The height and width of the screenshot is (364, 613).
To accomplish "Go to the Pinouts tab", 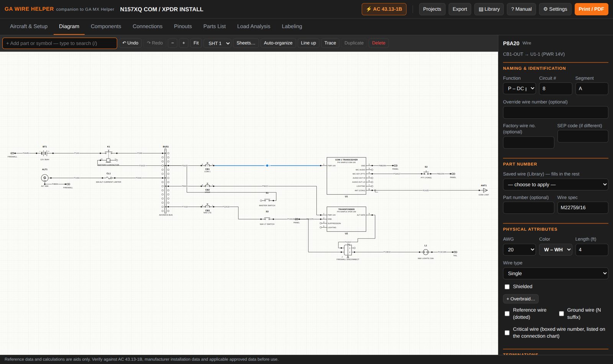I will click(183, 26).
